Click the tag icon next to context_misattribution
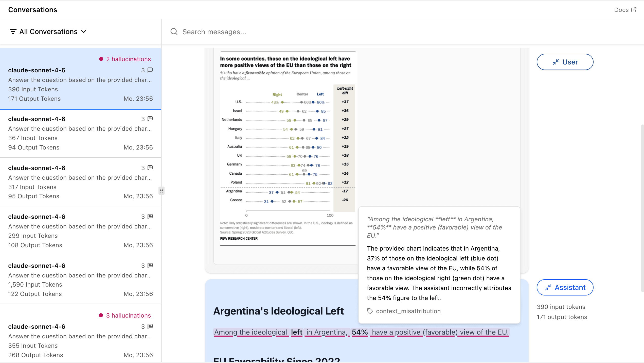644x363 pixels. pos(370,311)
